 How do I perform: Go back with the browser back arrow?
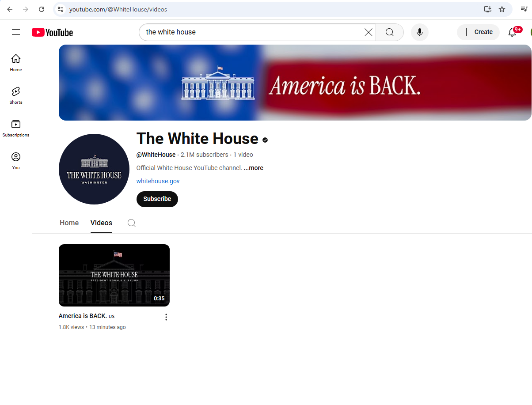click(10, 9)
